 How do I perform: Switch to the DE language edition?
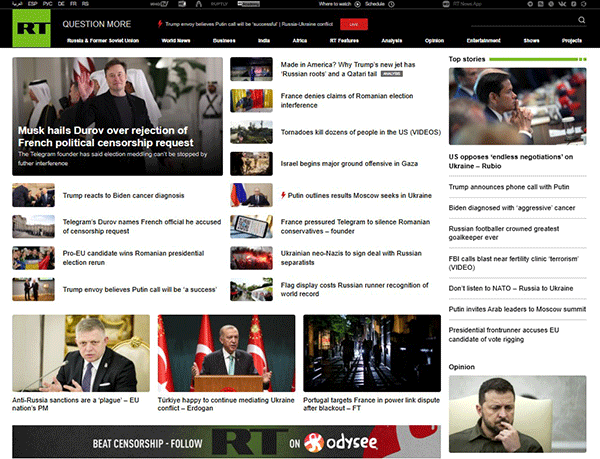(x=61, y=4)
